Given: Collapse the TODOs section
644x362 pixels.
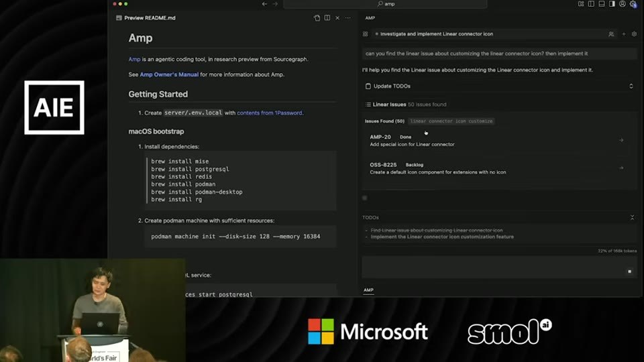Looking at the screenshot, I should pos(632,217).
